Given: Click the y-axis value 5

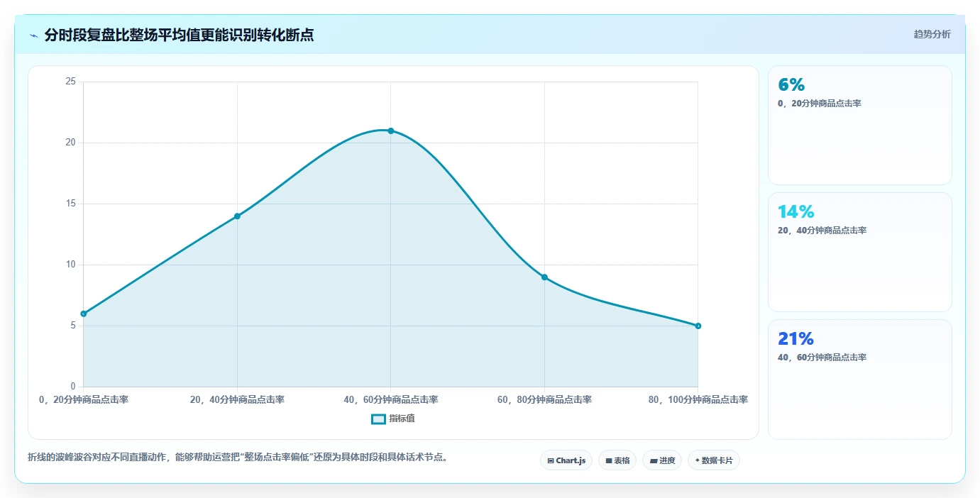Looking at the screenshot, I should point(72,326).
